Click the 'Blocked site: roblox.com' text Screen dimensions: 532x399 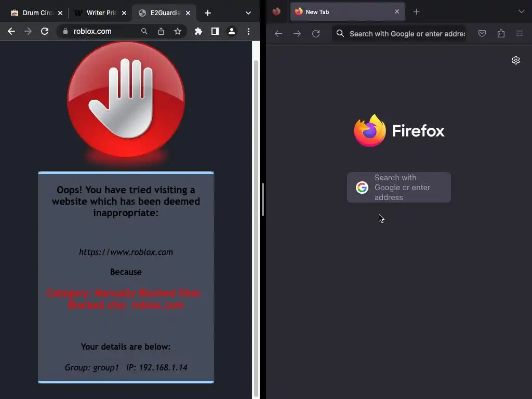[126, 305]
